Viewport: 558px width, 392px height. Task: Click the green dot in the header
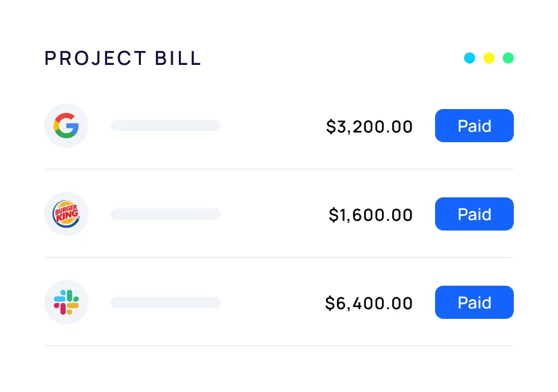pyautogui.click(x=508, y=58)
